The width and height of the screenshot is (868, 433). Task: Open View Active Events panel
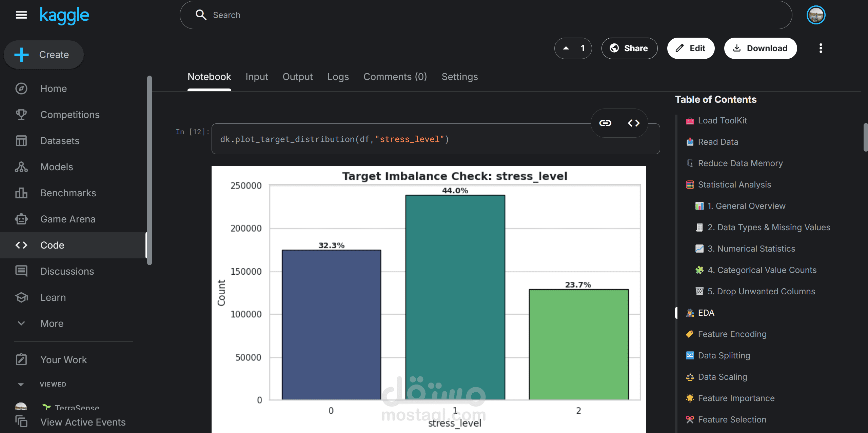[x=82, y=422]
